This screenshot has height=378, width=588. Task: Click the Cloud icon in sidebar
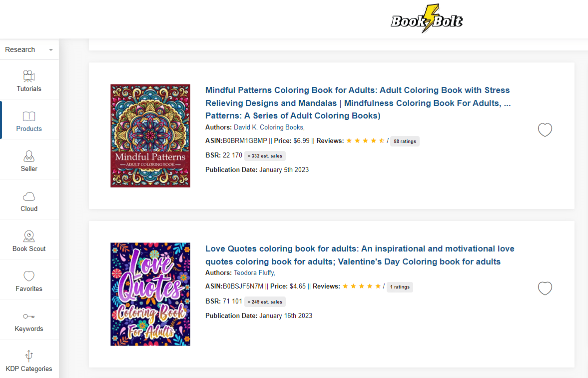click(29, 196)
